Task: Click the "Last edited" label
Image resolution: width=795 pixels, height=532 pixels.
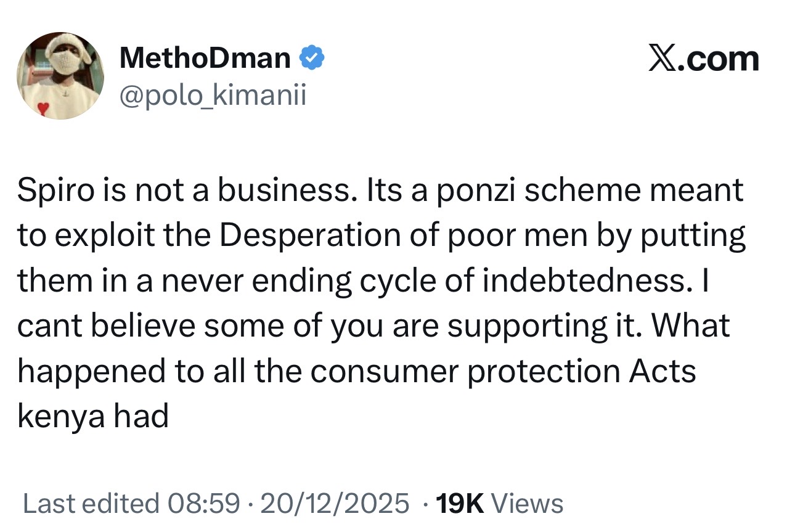Action: point(91,503)
